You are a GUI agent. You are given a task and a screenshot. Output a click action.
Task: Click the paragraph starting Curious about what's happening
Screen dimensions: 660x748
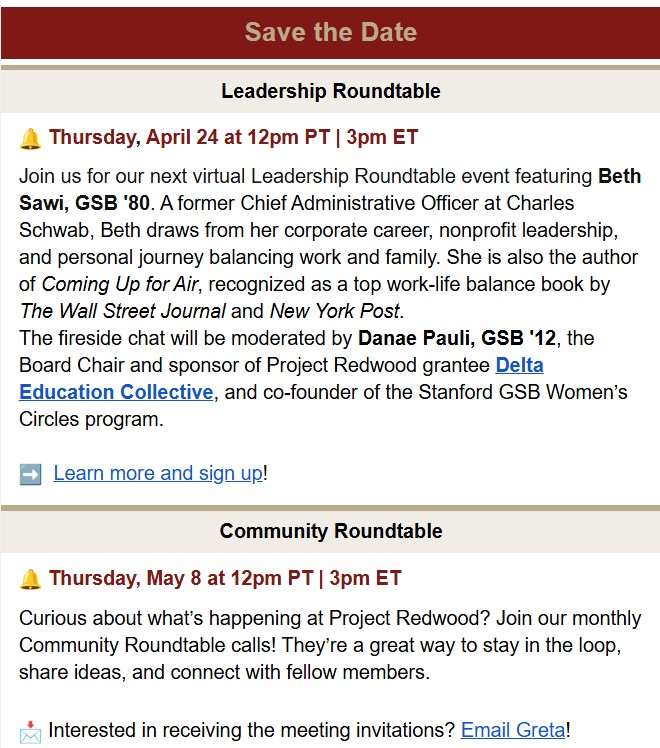pos(320,645)
